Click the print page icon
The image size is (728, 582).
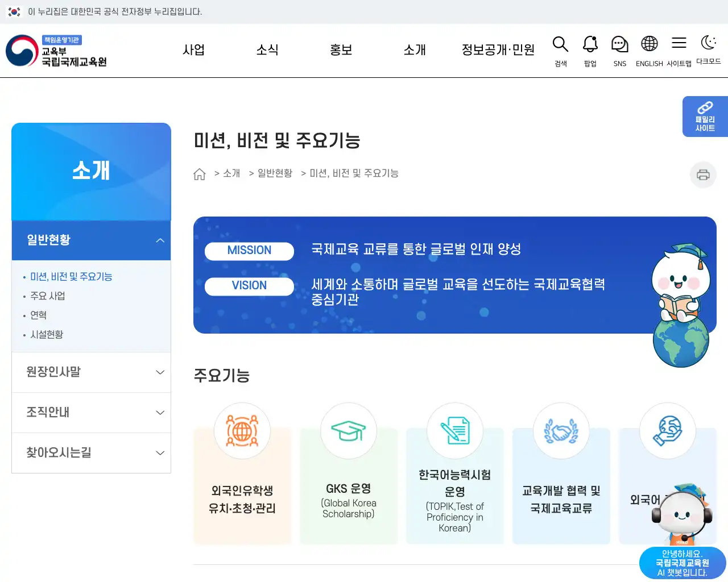point(703,174)
